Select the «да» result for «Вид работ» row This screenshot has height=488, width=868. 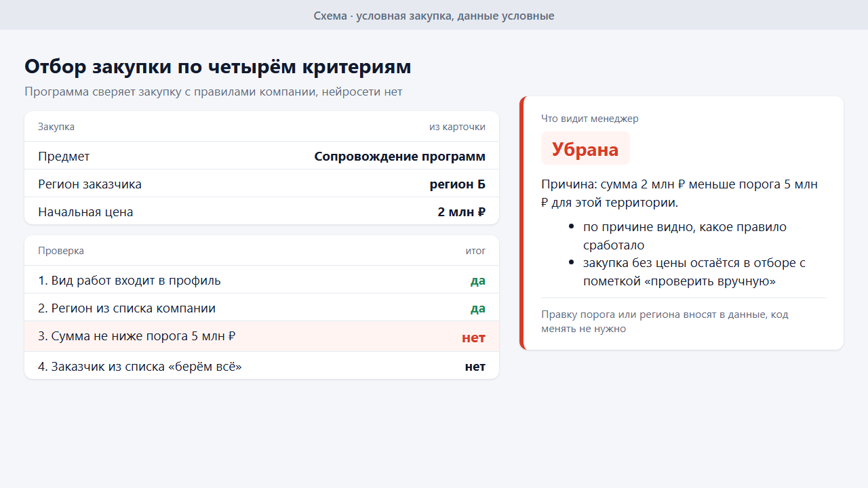click(x=478, y=281)
